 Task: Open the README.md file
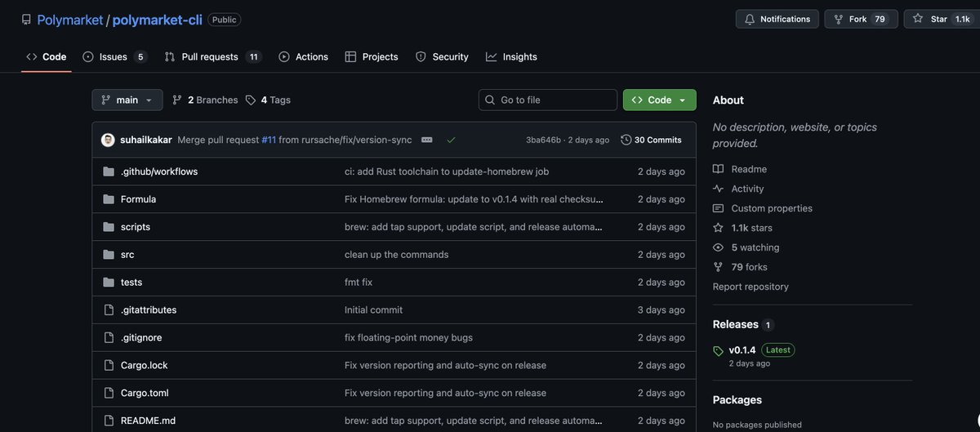148,421
